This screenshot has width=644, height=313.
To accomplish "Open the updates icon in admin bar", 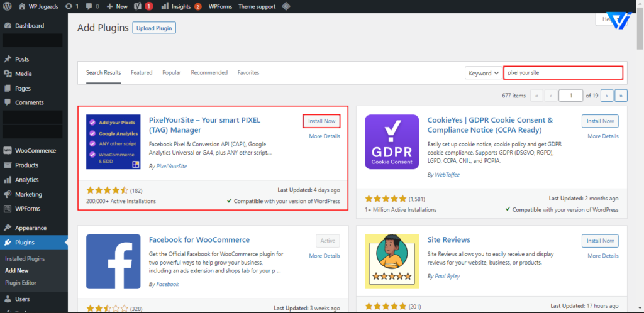I will [72, 6].
